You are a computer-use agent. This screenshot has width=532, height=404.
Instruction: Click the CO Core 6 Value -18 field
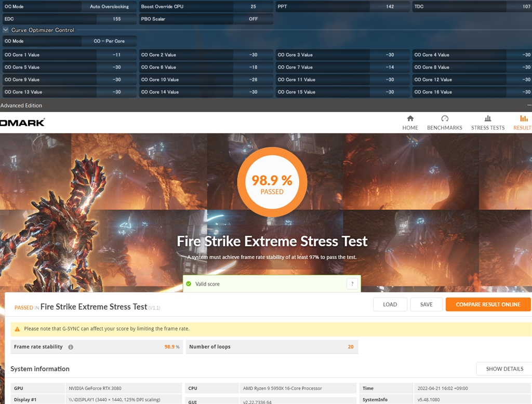pos(253,67)
